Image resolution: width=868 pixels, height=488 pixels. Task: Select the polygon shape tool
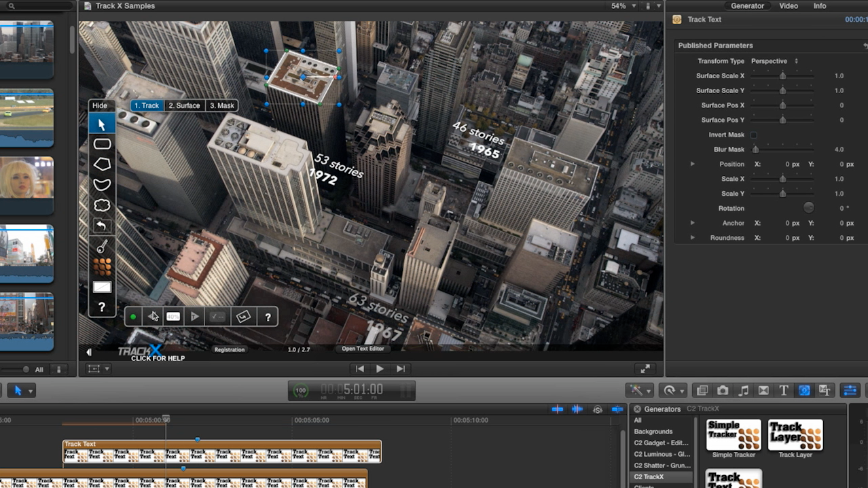coord(102,164)
